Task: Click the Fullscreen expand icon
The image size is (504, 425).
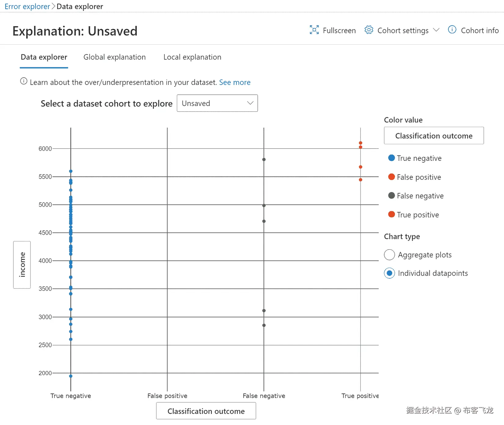Action: 314,30
